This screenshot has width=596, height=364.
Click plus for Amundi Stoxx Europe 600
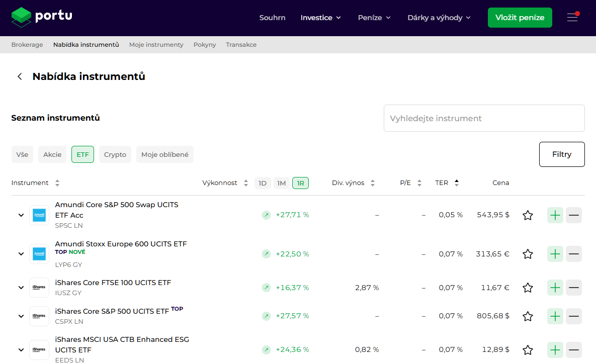pyautogui.click(x=555, y=254)
